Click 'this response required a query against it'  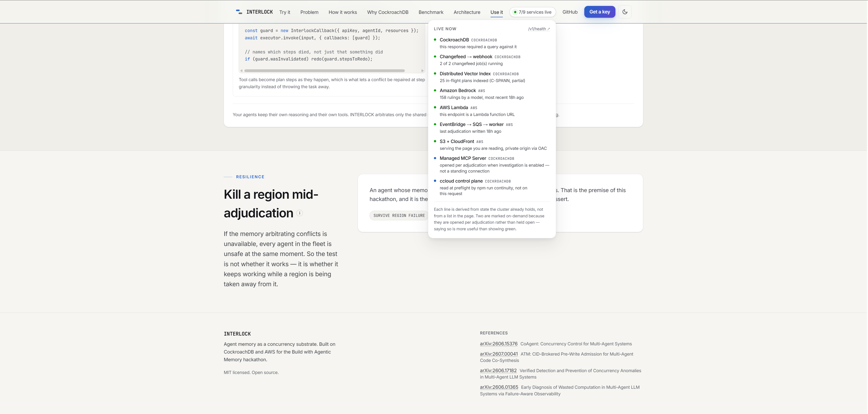click(478, 47)
